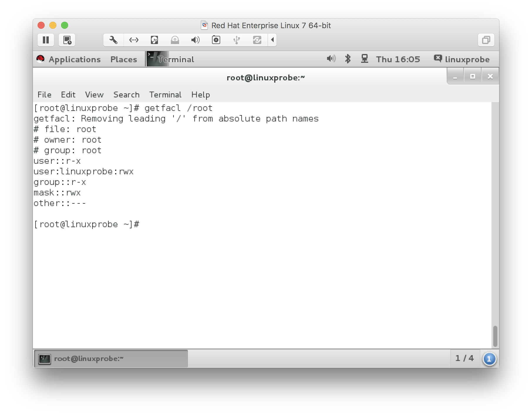Click the yellow minimize button of the VM window

coord(53,25)
